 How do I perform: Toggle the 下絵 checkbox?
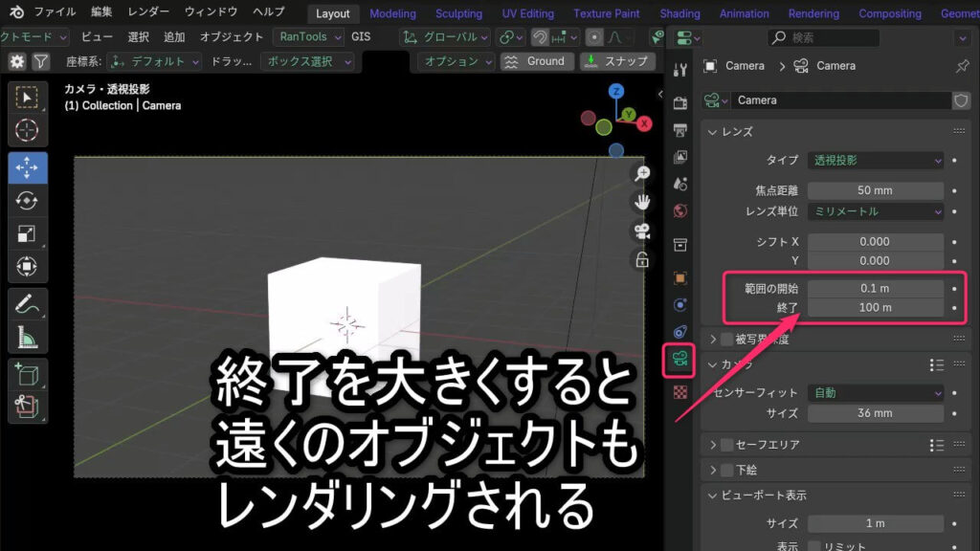click(727, 470)
